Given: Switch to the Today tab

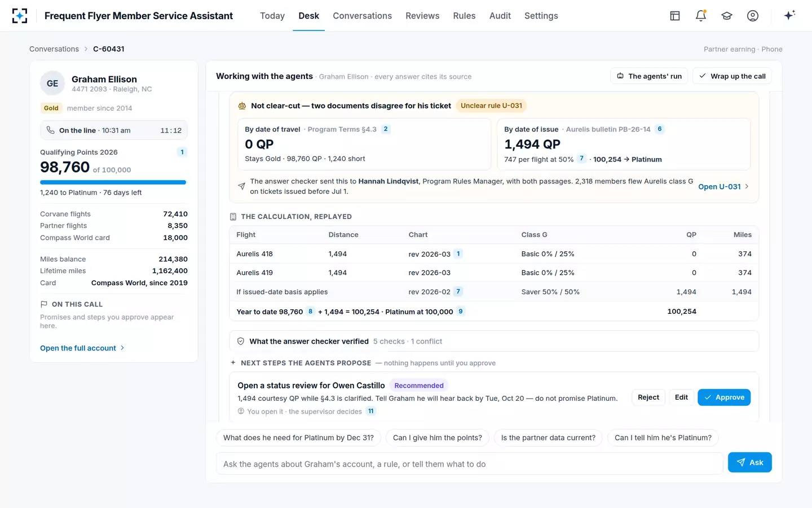Looking at the screenshot, I should point(272,16).
